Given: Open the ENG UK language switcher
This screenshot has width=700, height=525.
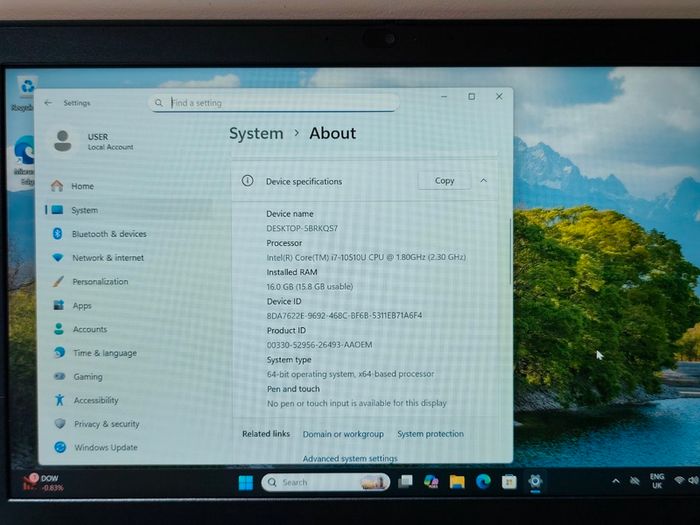Looking at the screenshot, I should pos(657,481).
